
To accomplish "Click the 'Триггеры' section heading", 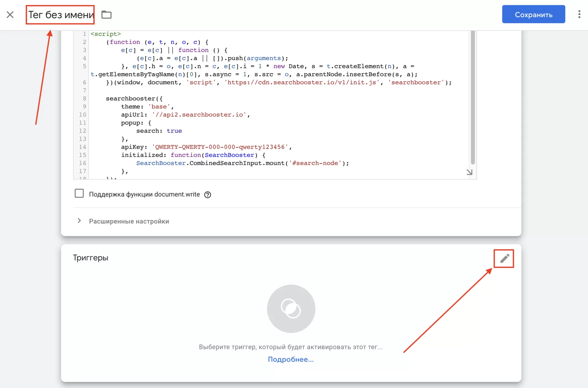I will click(x=91, y=258).
